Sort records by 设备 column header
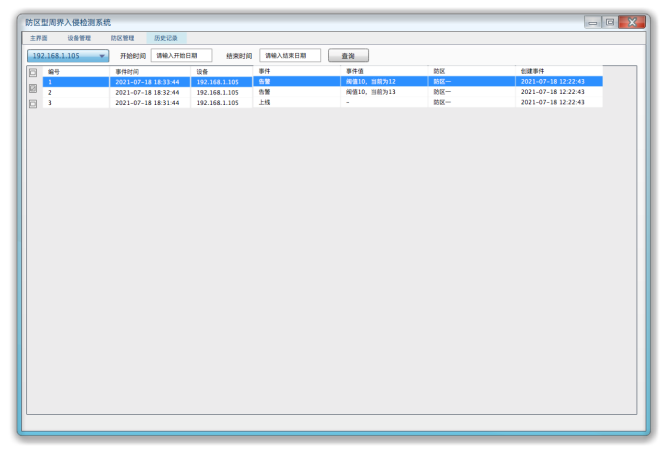This screenshot has height=453, width=671. click(x=202, y=72)
